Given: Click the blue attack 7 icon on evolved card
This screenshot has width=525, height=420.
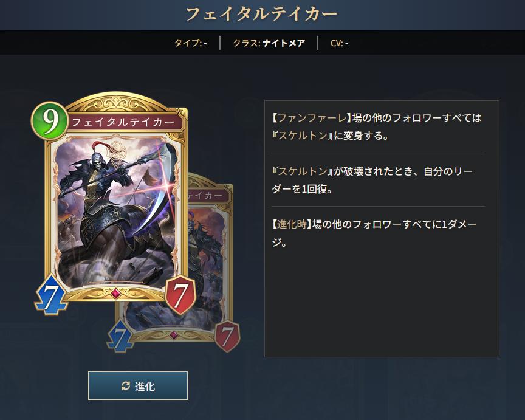Looking at the screenshot, I should (120, 336).
